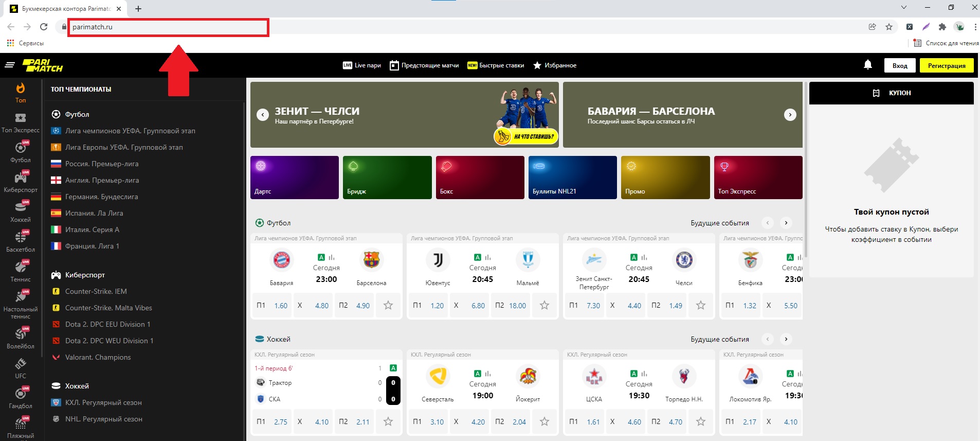Open the Буллиты NHL21 category tile
980x441 pixels.
pyautogui.click(x=573, y=178)
